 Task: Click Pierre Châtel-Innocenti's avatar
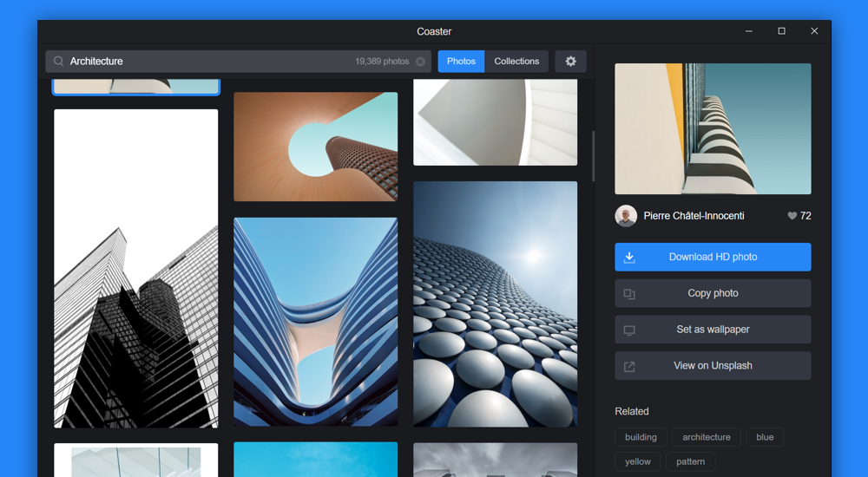click(626, 216)
